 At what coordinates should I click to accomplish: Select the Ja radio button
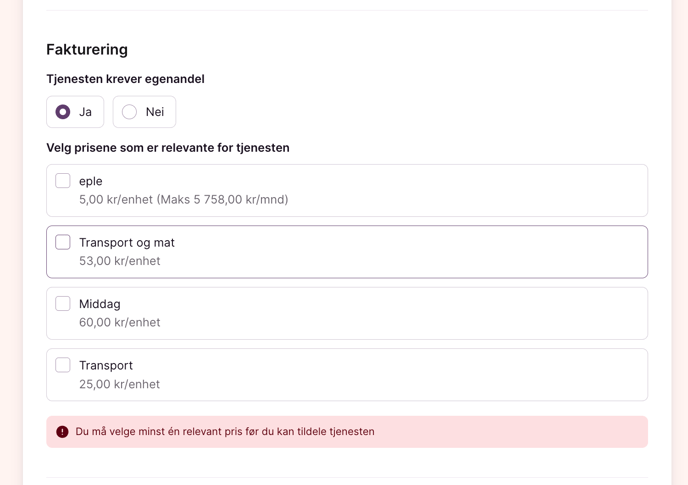pos(63,112)
